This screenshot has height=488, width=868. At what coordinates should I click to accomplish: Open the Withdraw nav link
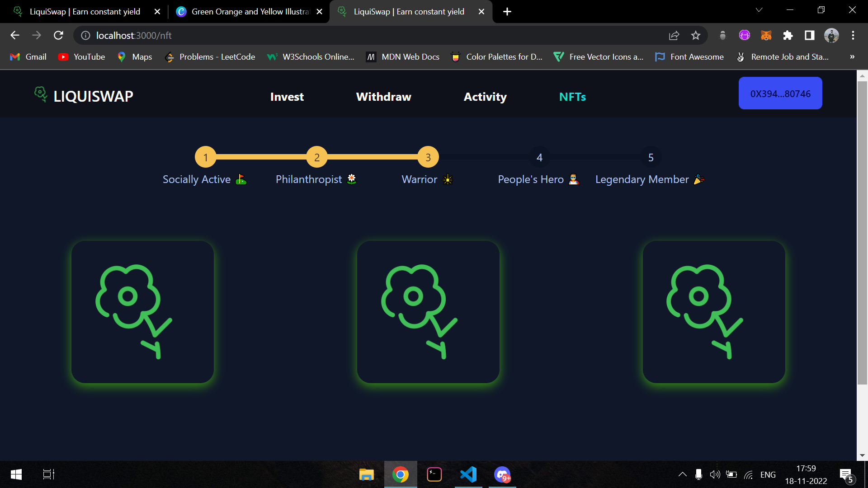383,97
